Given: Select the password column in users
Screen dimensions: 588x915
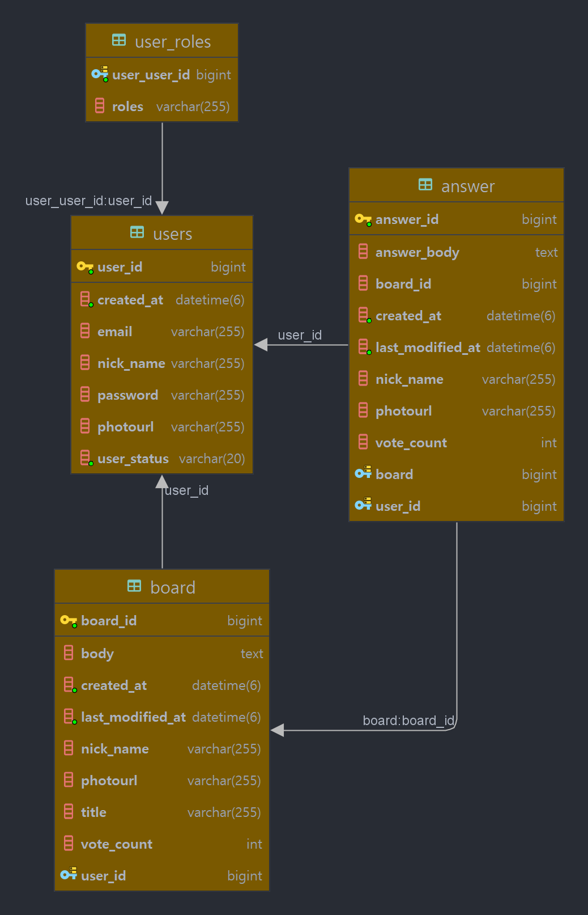Looking at the screenshot, I should click(127, 395).
